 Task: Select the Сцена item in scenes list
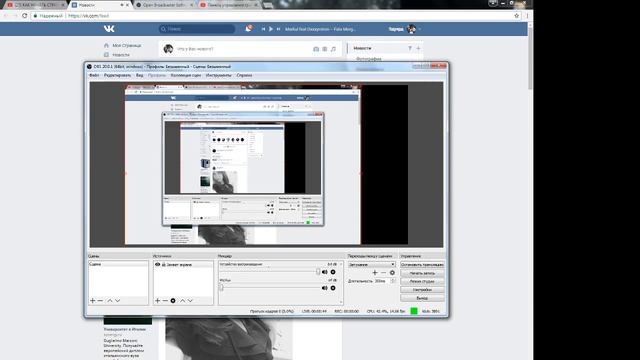118,264
